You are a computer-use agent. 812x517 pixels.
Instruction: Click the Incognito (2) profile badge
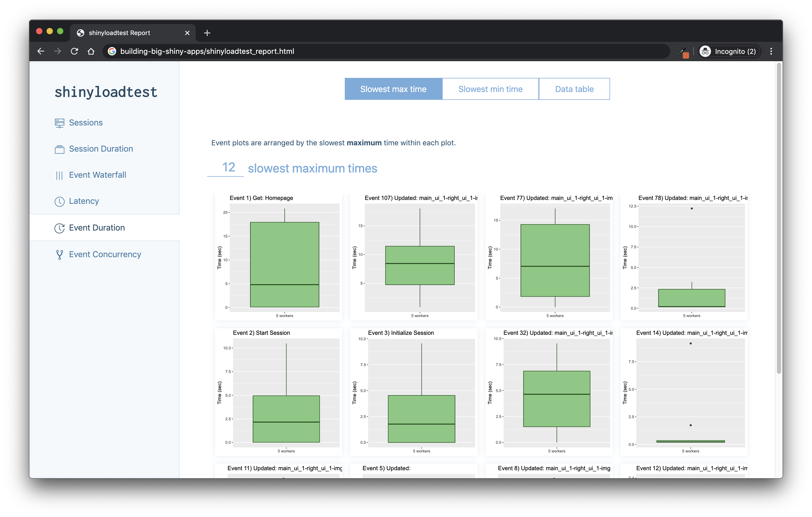click(729, 51)
